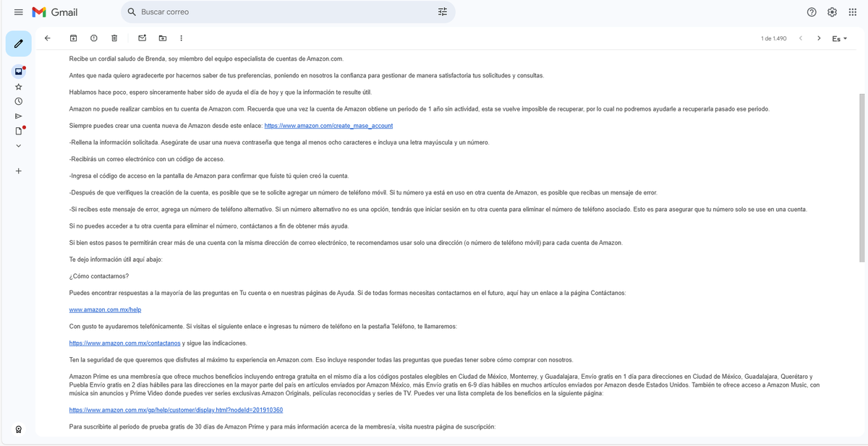Open More options three-dot menu
Image resolution: width=868 pixels, height=446 pixels.
(x=181, y=38)
